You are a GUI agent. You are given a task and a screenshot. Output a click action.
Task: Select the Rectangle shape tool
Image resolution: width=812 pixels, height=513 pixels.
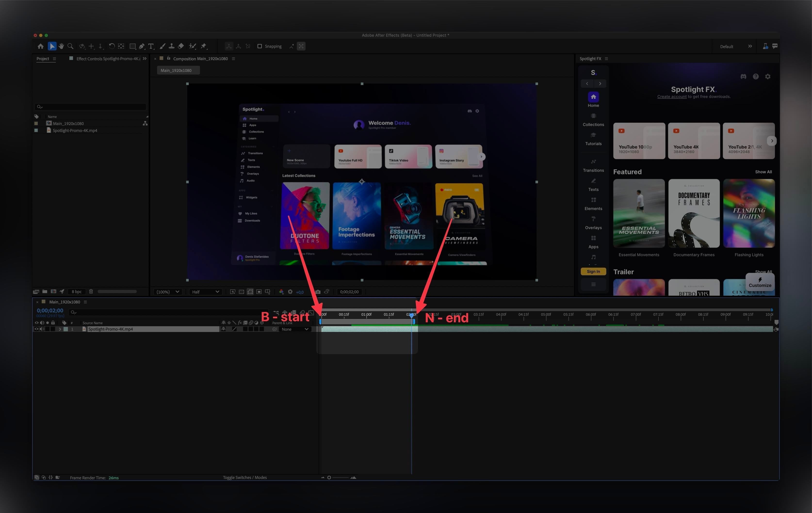coord(132,46)
